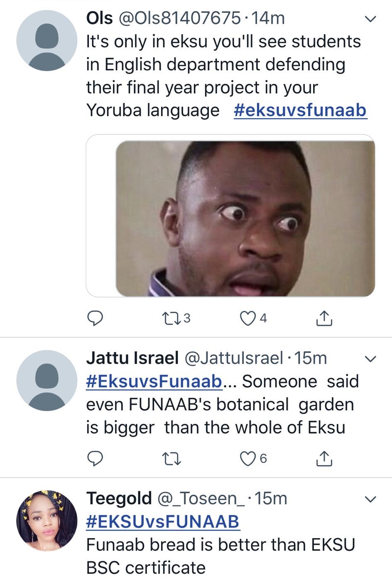392x583 pixels.
Task: Tap the #EksuvsFunaab hashtag in Jattu's tweet
Action: coord(154,381)
